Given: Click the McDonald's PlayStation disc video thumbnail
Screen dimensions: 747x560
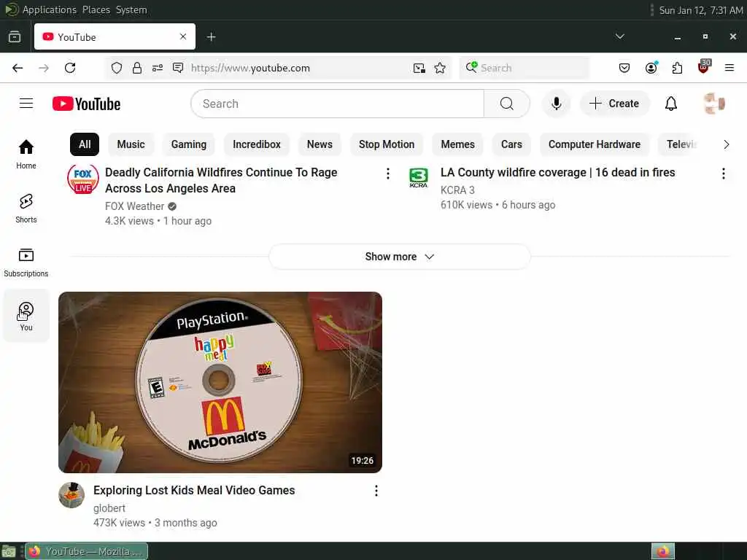Looking at the screenshot, I should 220,382.
